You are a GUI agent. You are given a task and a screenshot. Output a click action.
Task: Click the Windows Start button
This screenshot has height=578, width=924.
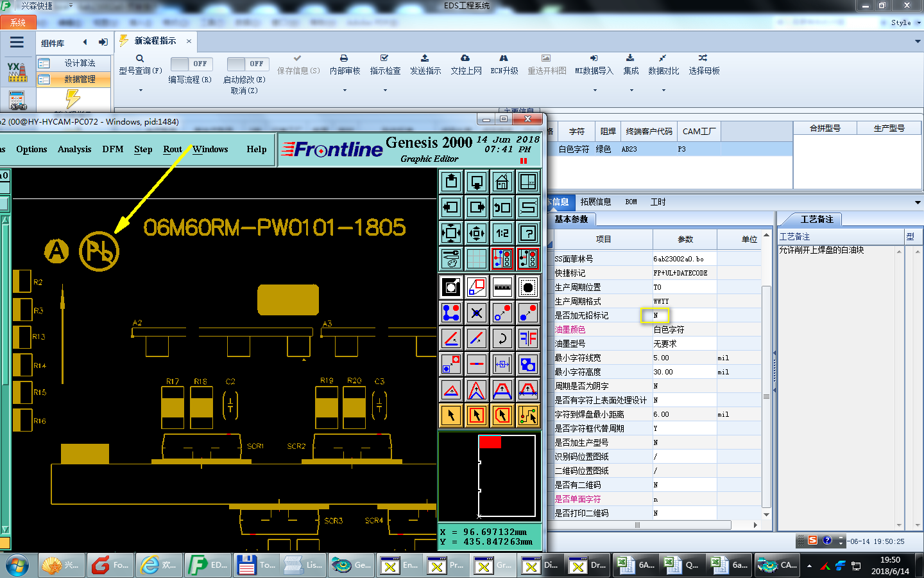coord(17,566)
